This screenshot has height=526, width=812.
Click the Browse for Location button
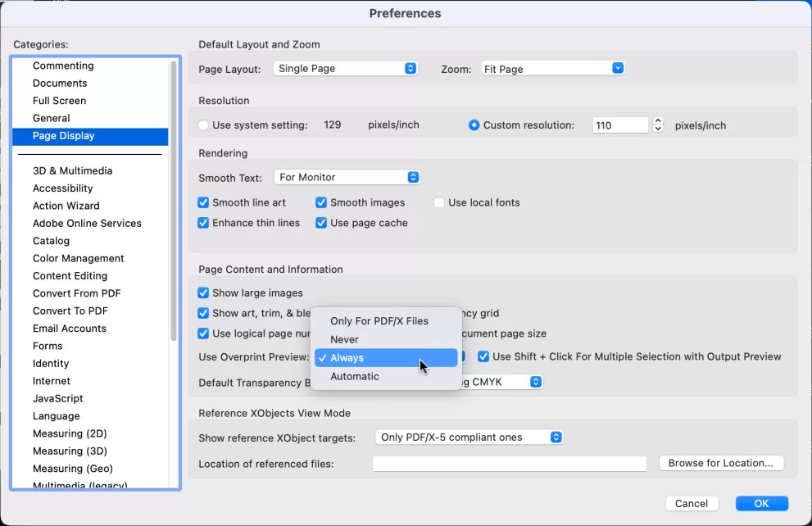point(720,463)
